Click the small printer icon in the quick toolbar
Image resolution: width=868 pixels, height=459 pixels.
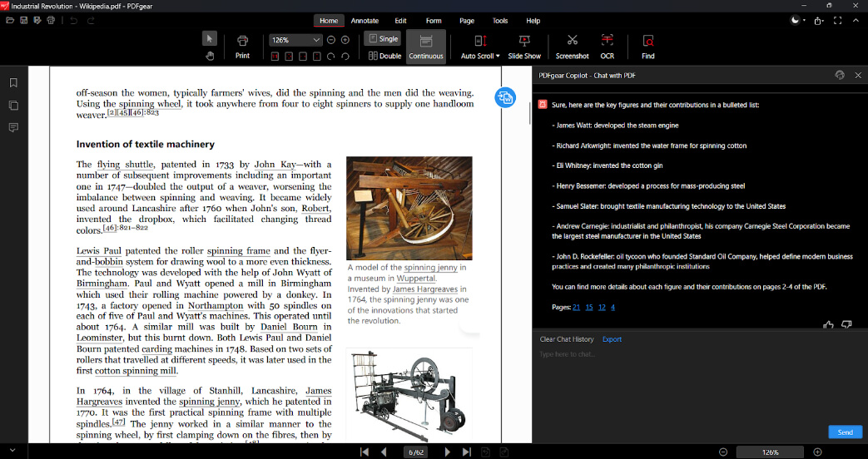click(51, 21)
